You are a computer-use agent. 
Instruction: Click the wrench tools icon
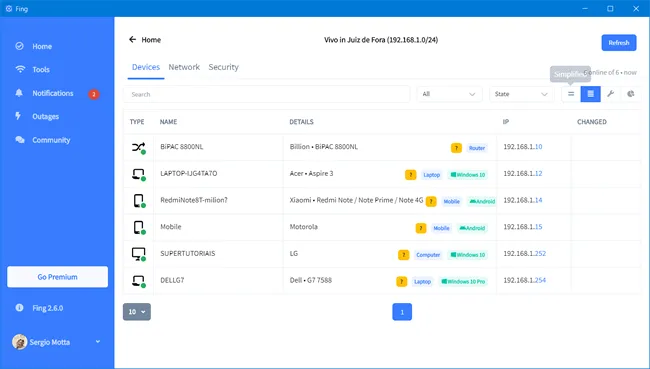point(610,94)
